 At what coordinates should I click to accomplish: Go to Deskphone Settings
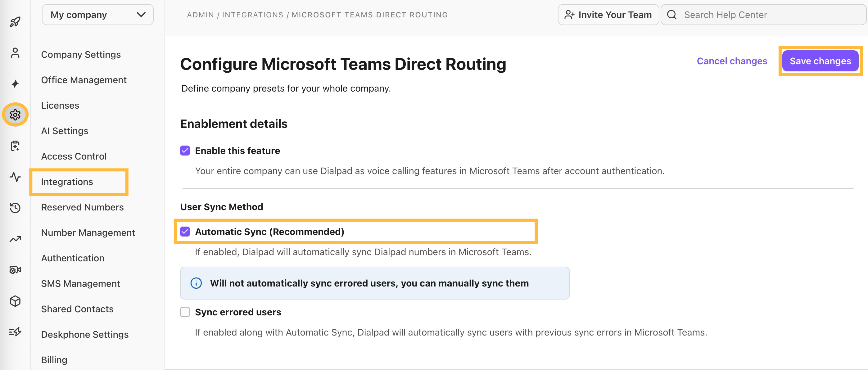pyautogui.click(x=85, y=334)
